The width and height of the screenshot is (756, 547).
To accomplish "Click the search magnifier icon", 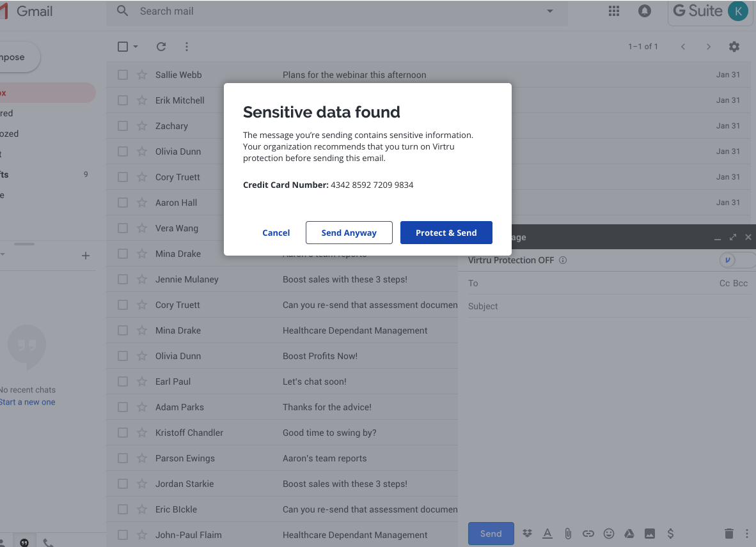I will click(122, 11).
